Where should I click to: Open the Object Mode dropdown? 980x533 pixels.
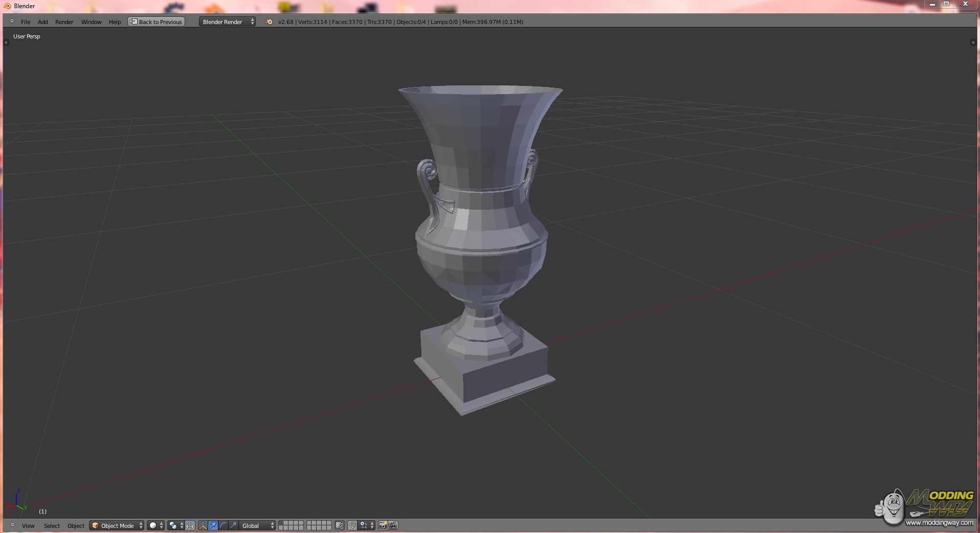[117, 525]
